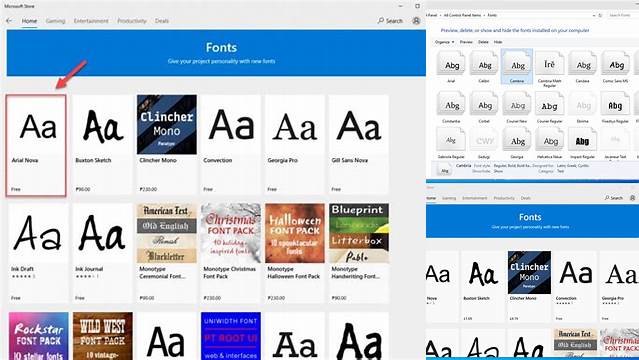Screen dimensions: 639x360
Task: Click the Search Fonts input field
Action: click(620, 15)
